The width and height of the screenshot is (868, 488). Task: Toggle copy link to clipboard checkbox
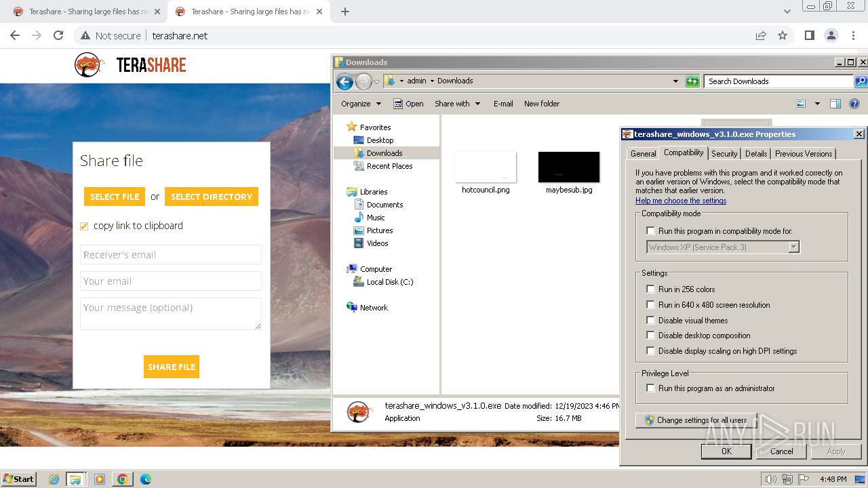pos(84,226)
